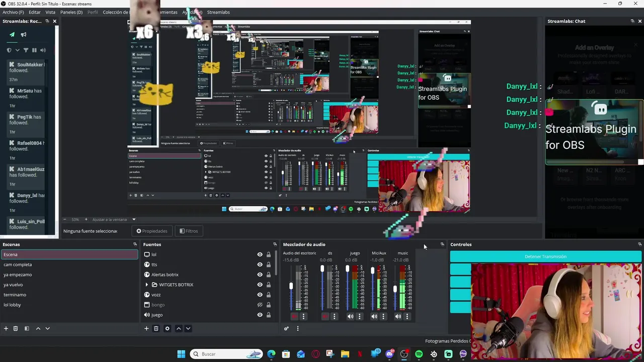Open Windows Start menu
644x362 pixels.
tap(181, 354)
